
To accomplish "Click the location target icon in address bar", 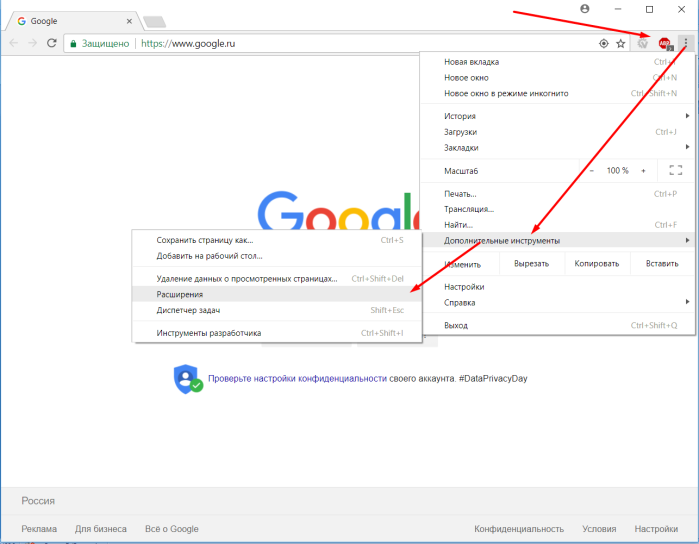I will [x=604, y=44].
